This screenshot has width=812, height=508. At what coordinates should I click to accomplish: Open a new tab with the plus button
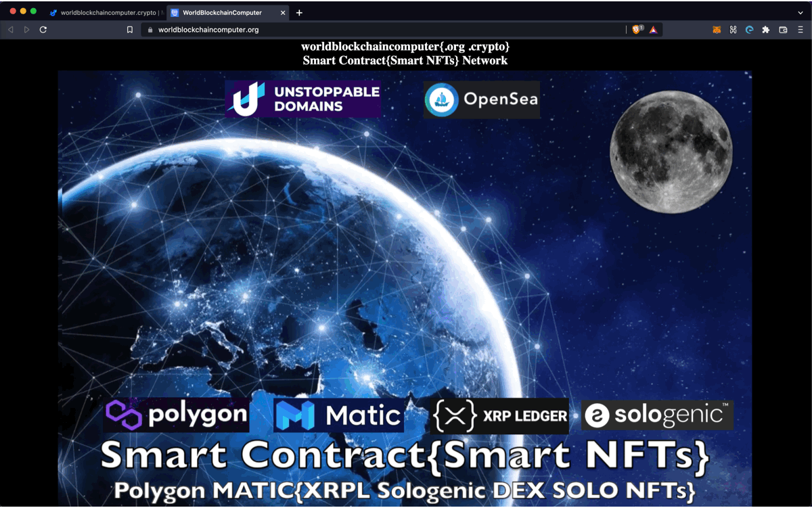[299, 13]
